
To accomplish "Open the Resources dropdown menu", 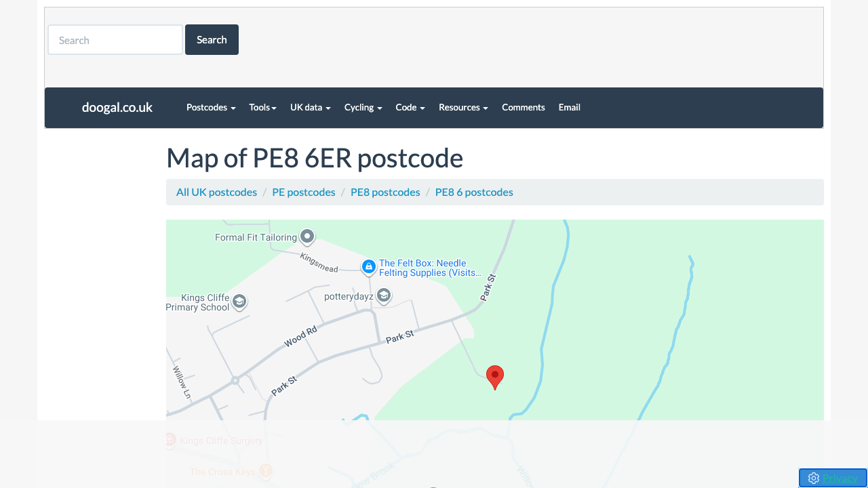I will [463, 107].
